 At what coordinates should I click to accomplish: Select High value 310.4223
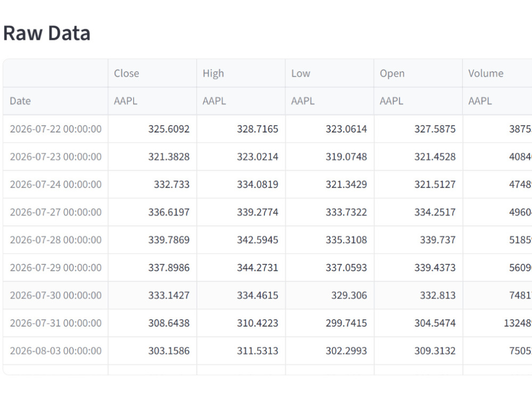[241, 323]
